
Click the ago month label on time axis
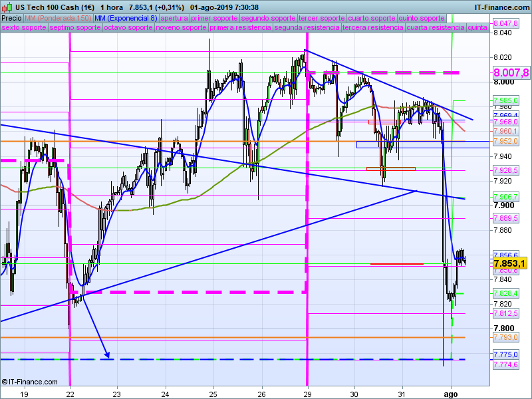point(451,394)
